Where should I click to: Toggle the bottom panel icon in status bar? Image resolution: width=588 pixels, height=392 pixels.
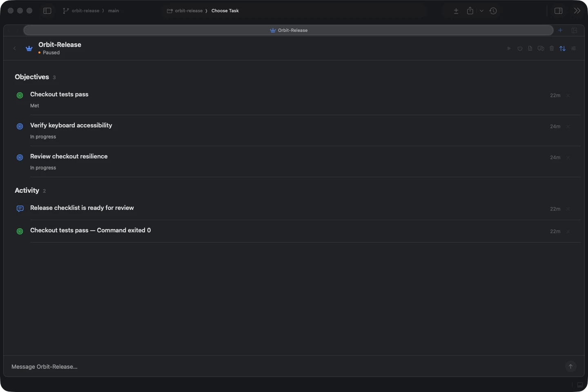[x=580, y=385]
